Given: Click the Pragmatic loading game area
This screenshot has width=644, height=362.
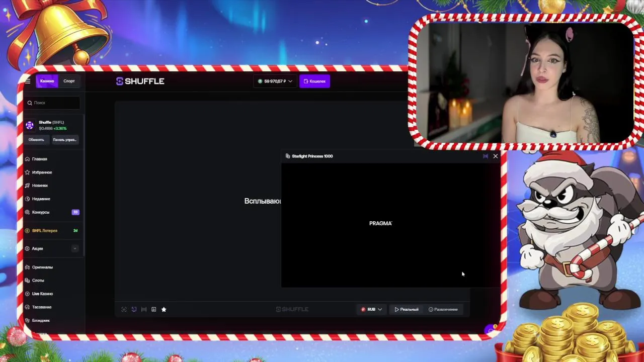Looking at the screenshot, I should point(391,225).
